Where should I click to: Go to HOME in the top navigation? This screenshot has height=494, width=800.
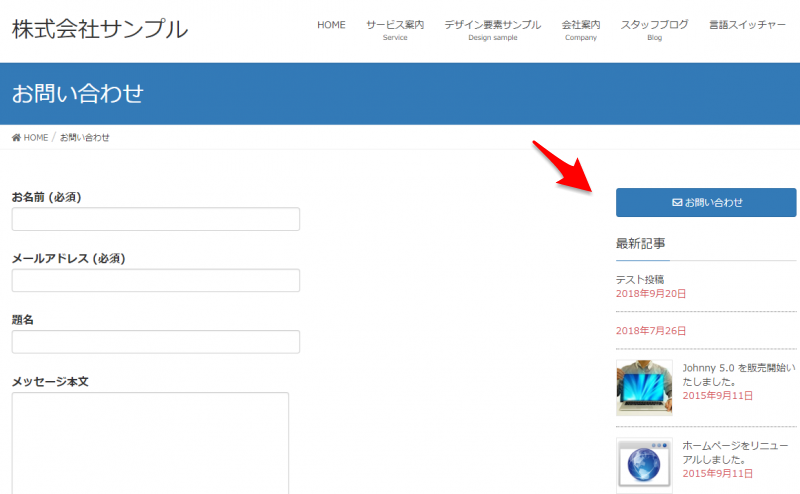pyautogui.click(x=331, y=25)
